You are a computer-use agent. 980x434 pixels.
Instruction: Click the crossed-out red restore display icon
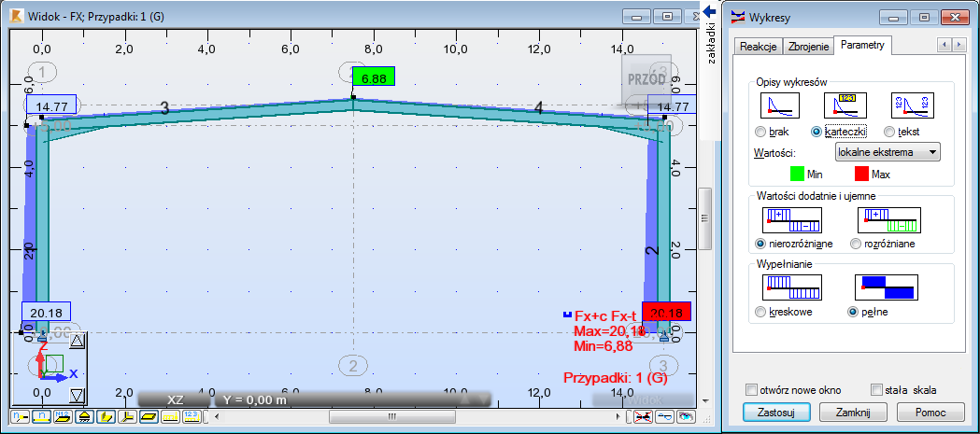pos(643,416)
